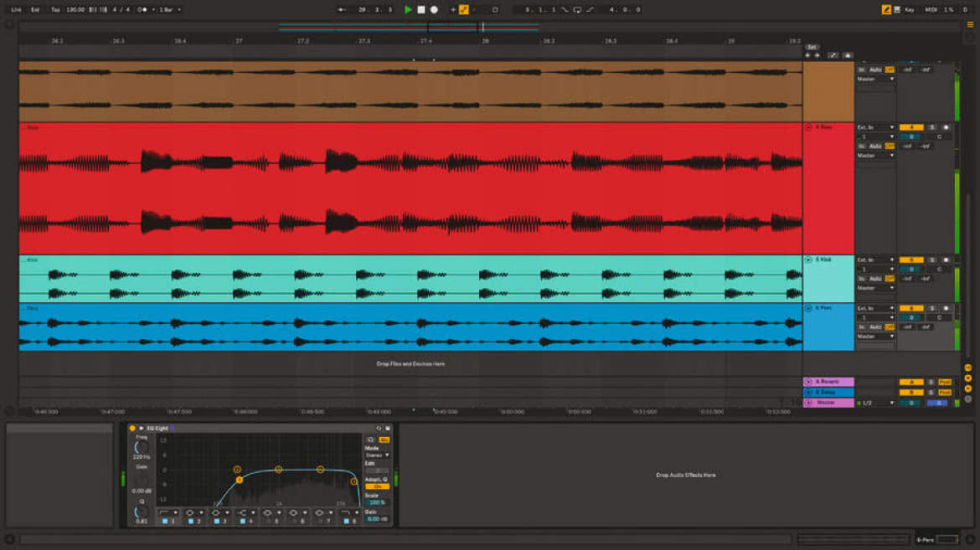
Task: Open the MIDI map mode
Action: (931, 9)
